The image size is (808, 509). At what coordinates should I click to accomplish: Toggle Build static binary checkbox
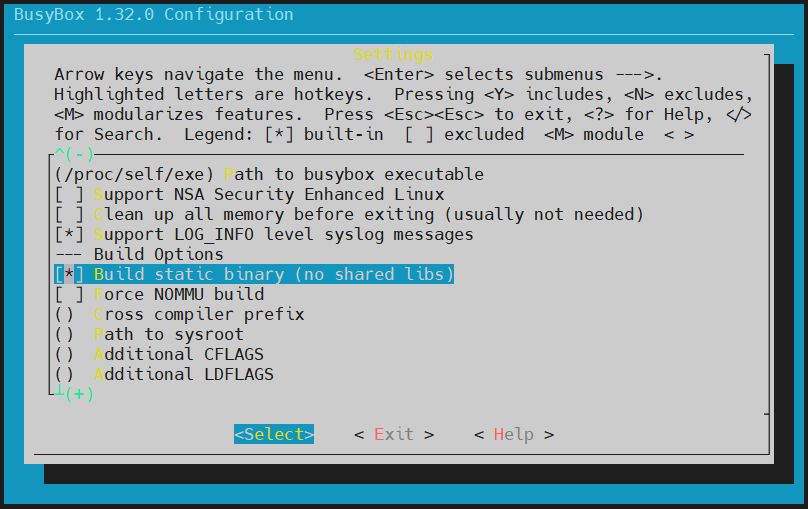coord(69,275)
